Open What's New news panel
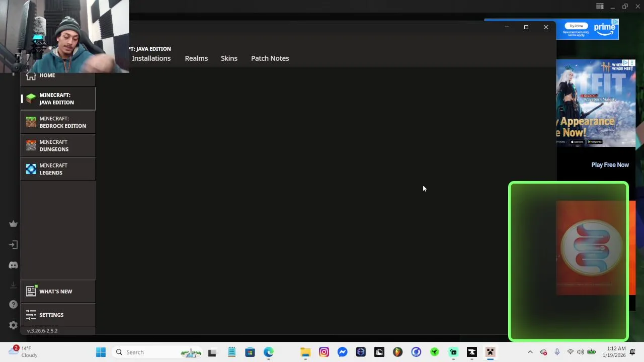This screenshot has width=644, height=362. click(58, 291)
